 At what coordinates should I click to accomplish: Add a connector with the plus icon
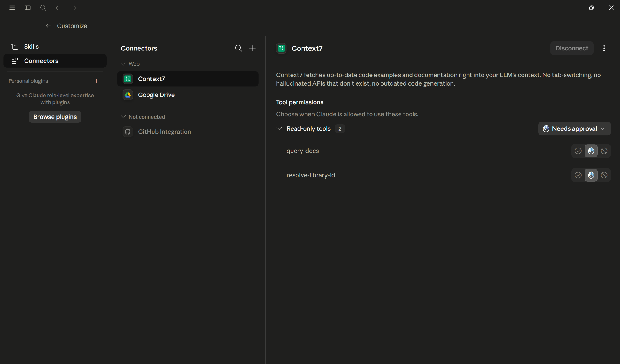pos(252,48)
